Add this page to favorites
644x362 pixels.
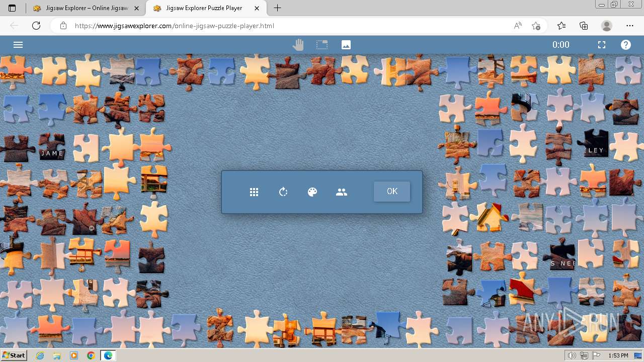(x=536, y=26)
